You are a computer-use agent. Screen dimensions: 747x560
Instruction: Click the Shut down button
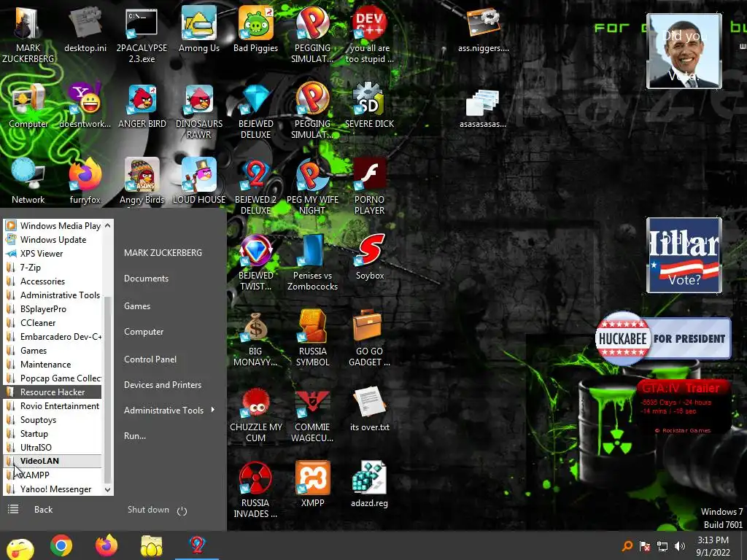coord(148,510)
